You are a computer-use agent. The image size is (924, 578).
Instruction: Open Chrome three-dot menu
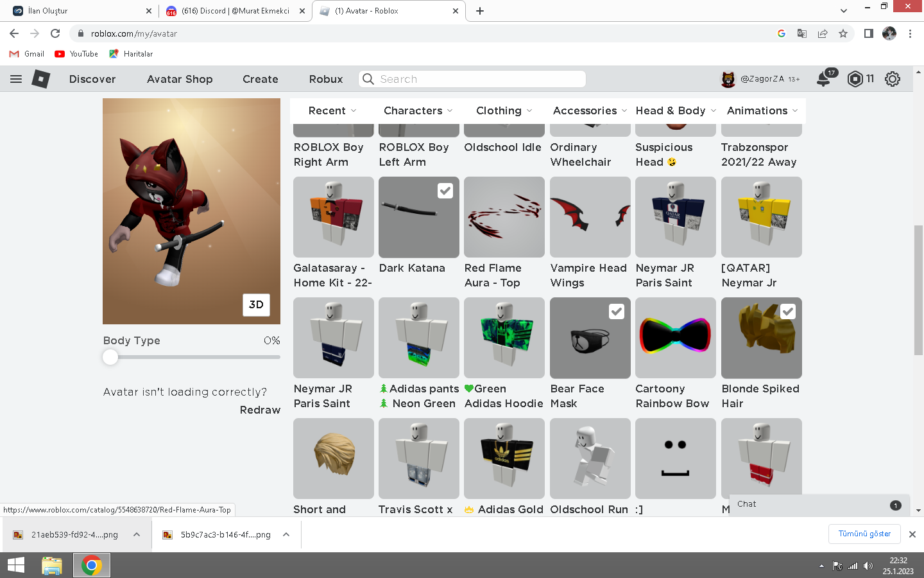click(910, 33)
